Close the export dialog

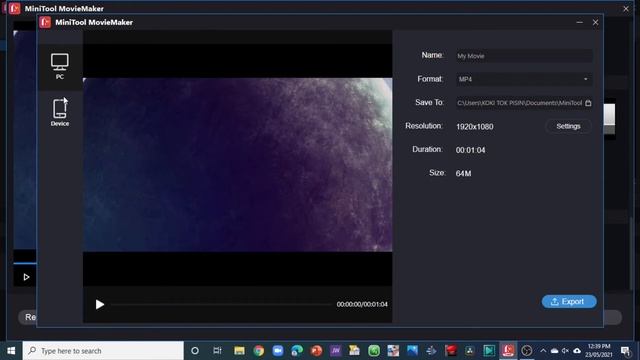[596, 22]
